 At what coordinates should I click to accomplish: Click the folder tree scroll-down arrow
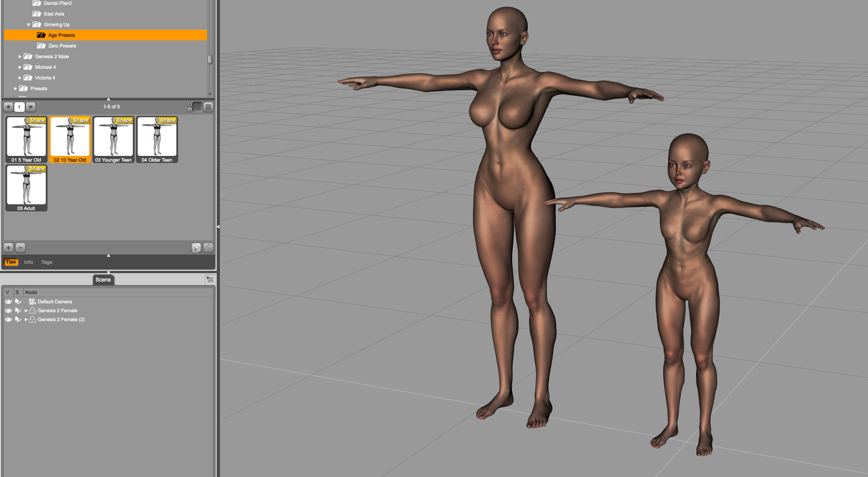[210, 94]
